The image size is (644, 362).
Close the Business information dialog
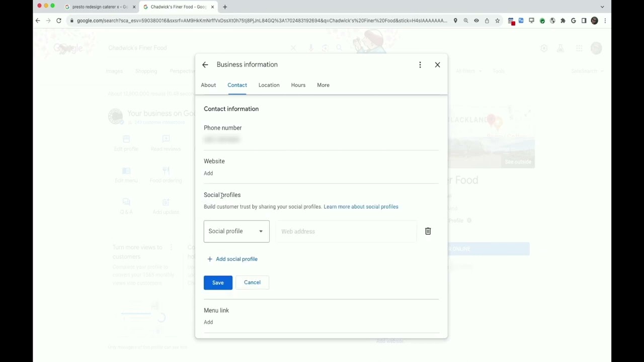[437, 65]
